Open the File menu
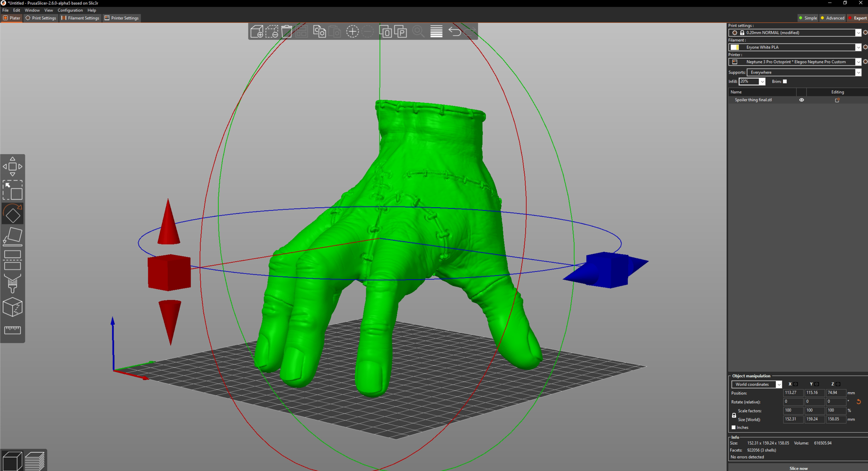Screen dimensions: 868x471 6,10
